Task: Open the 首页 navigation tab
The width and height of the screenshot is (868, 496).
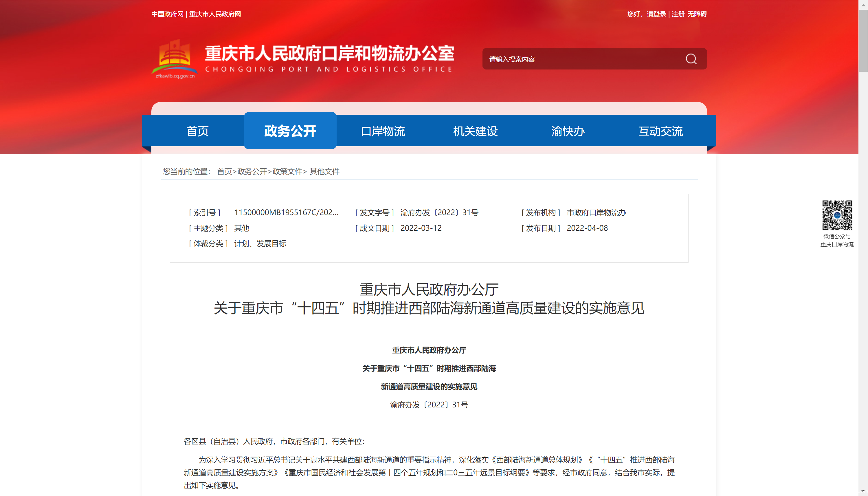Action: coord(197,131)
